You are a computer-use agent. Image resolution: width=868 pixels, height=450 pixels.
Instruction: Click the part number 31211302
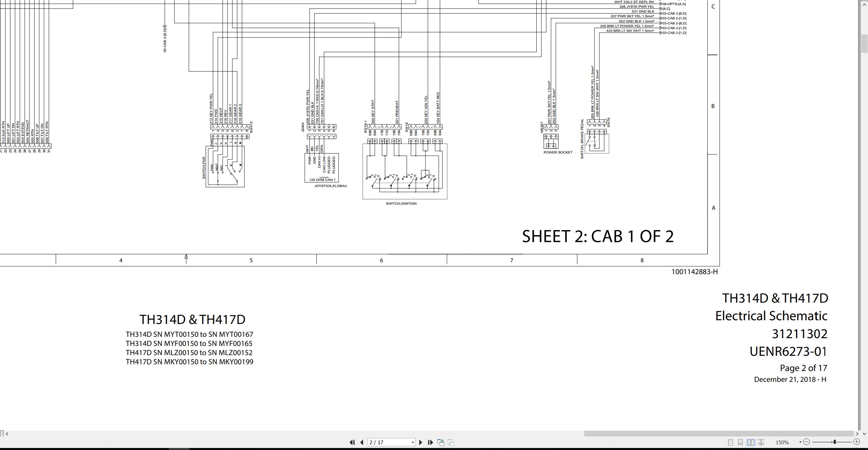(800, 334)
